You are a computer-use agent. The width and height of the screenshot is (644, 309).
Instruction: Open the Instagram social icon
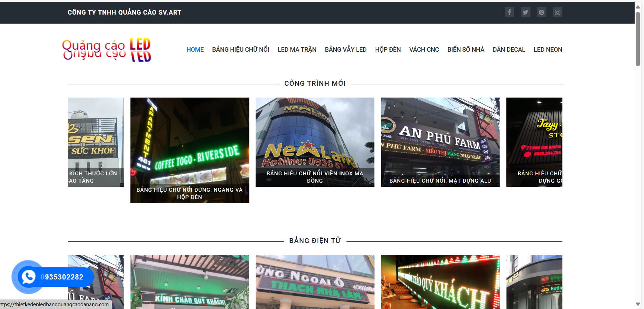coord(558,12)
